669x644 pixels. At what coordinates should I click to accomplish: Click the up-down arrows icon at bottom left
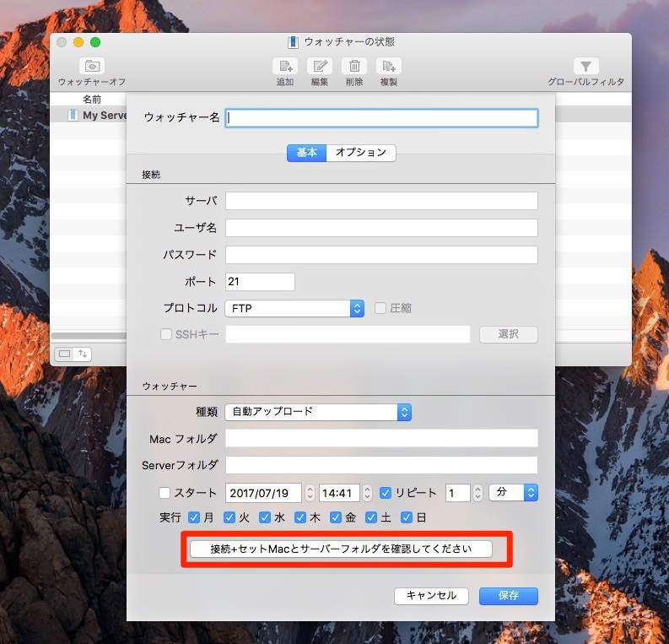tap(83, 354)
